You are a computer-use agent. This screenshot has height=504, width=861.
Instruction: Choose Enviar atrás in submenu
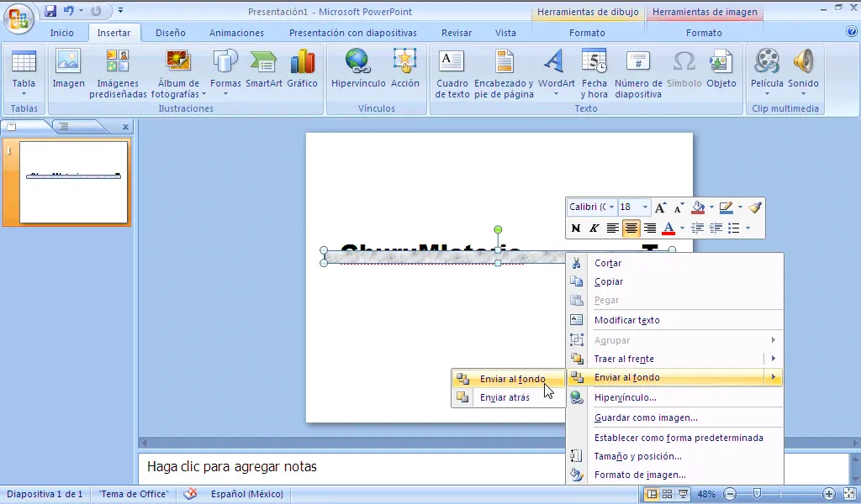click(509, 397)
